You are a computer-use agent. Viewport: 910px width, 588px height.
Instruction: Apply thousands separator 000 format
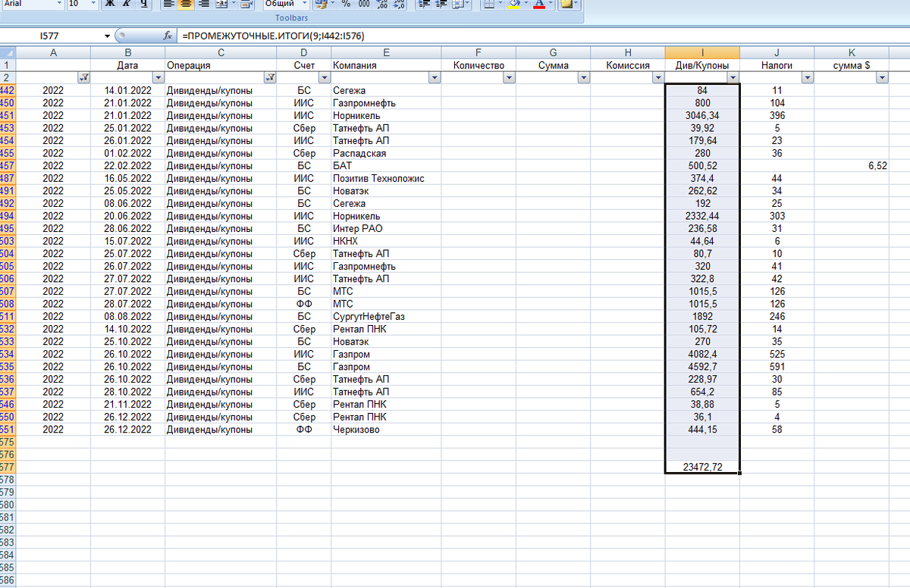coord(364,4)
